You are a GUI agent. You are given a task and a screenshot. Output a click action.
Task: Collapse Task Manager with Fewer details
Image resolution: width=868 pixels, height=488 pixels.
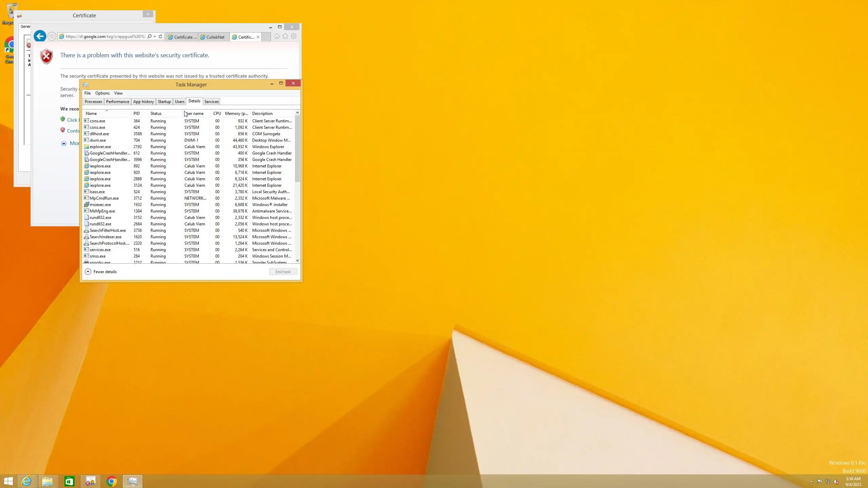coord(101,272)
